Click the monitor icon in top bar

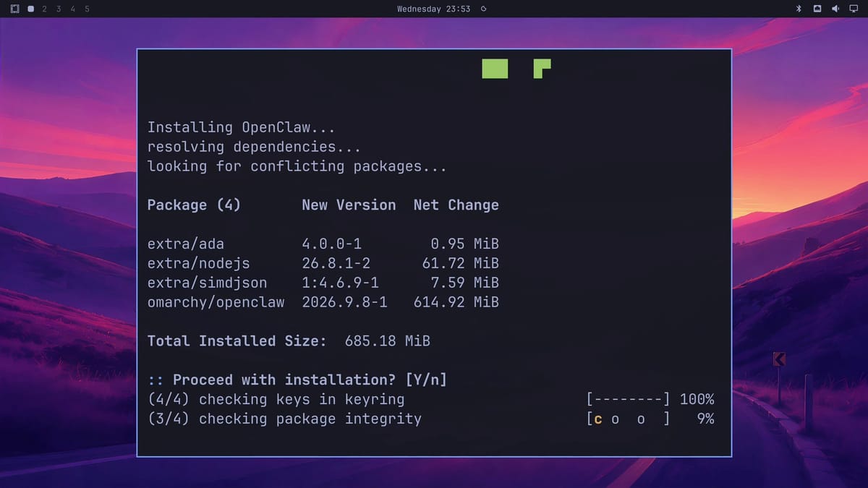coord(852,9)
